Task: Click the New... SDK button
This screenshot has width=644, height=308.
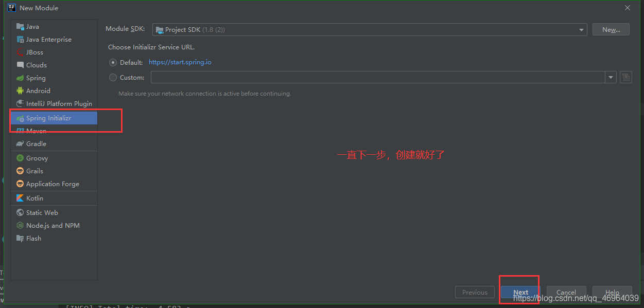Action: [611, 30]
